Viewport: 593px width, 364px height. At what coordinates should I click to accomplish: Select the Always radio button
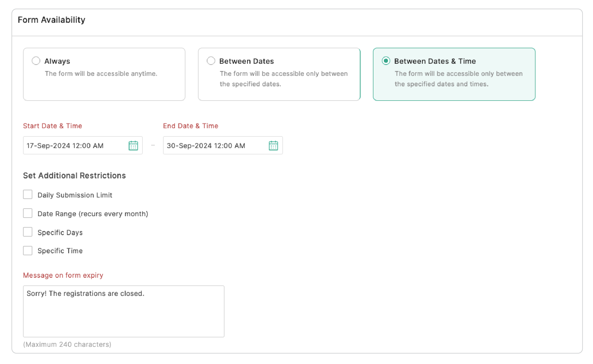36,61
